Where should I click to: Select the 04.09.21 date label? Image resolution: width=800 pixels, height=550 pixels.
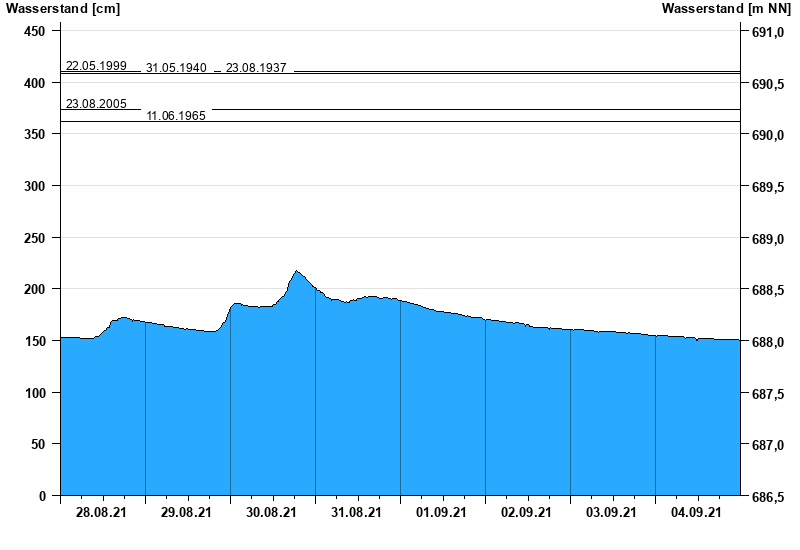[x=697, y=513]
